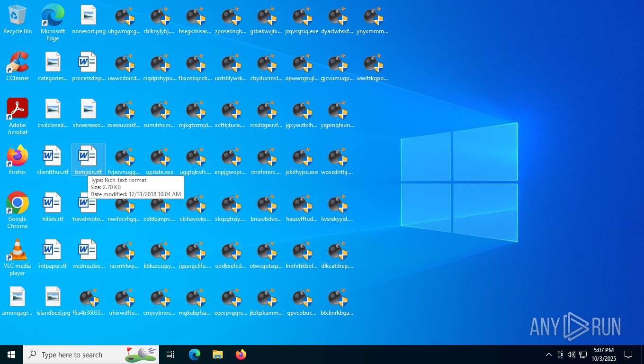The image size is (644, 364).
Task: Select the amongagr image file icon
Action: pyautogui.click(x=18, y=301)
